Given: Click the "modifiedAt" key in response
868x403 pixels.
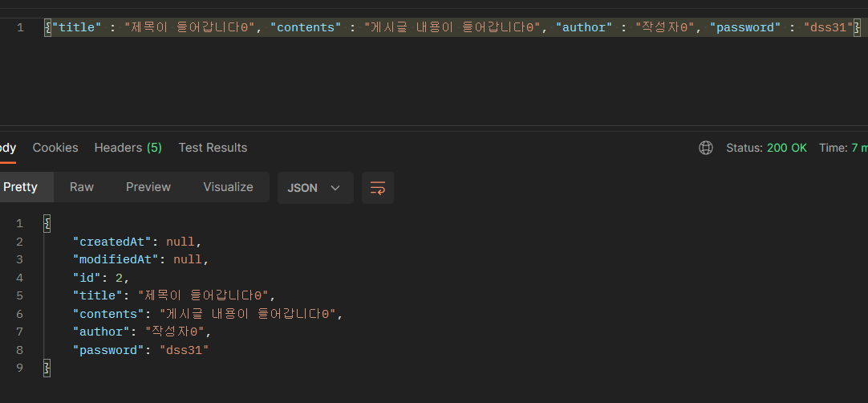Looking at the screenshot, I should pyautogui.click(x=116, y=259).
